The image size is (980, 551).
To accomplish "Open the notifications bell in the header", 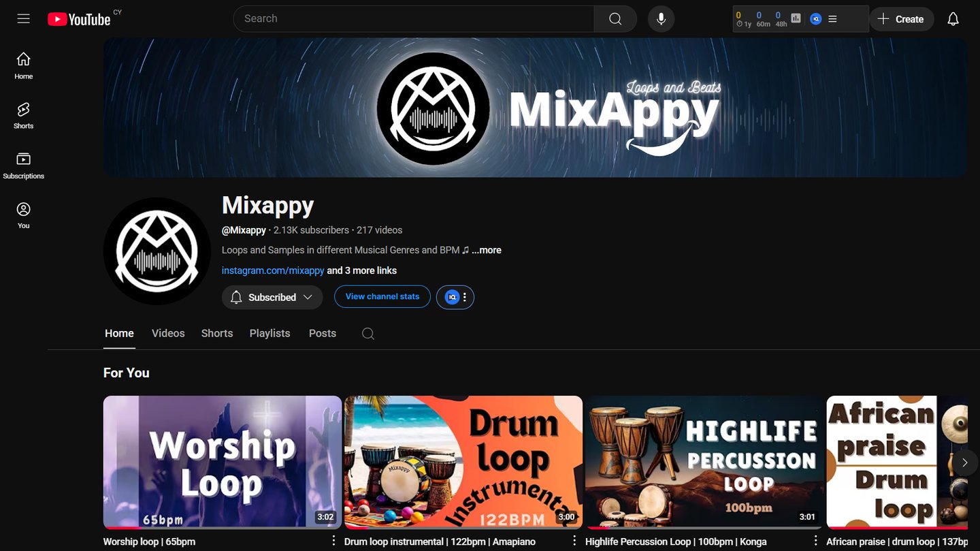I will tap(953, 19).
